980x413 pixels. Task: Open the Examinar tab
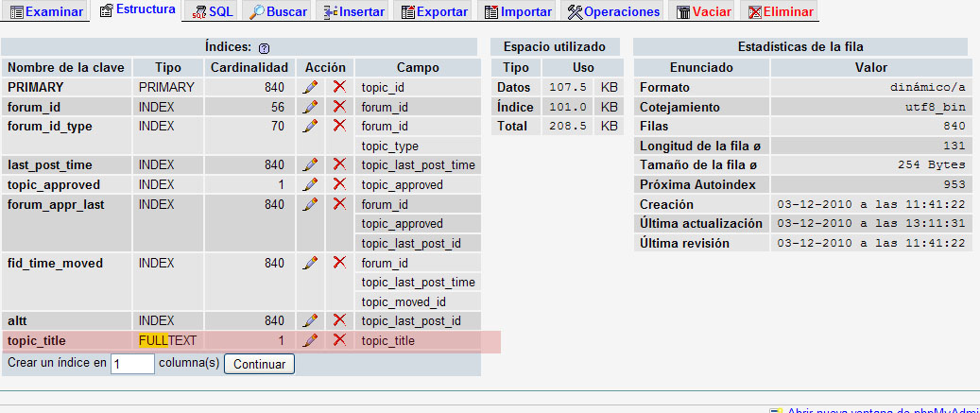coord(47,11)
